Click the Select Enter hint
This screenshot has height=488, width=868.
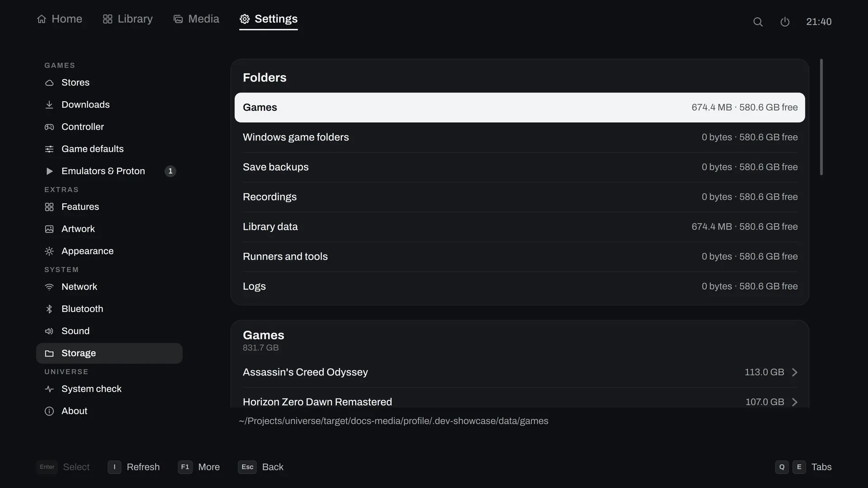pyautogui.click(x=63, y=467)
